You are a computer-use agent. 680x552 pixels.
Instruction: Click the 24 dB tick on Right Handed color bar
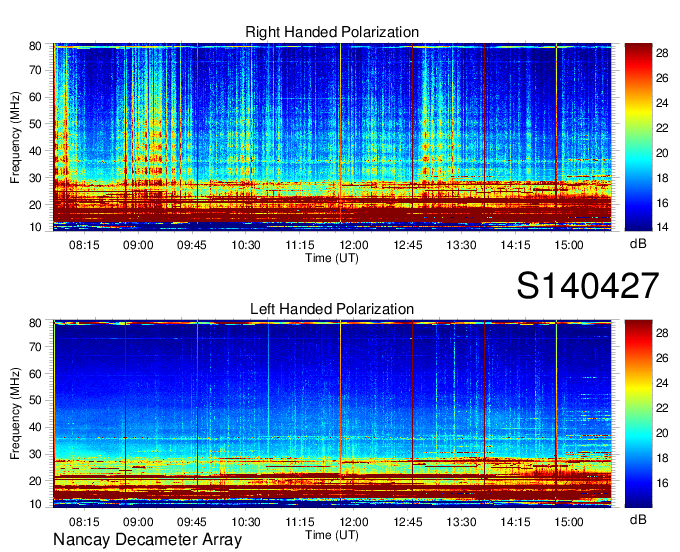(x=662, y=103)
